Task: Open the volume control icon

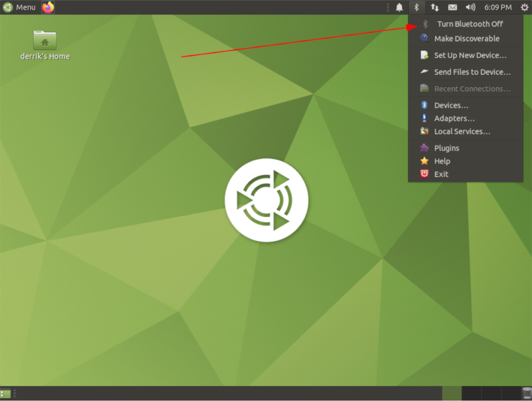Action: [x=470, y=7]
